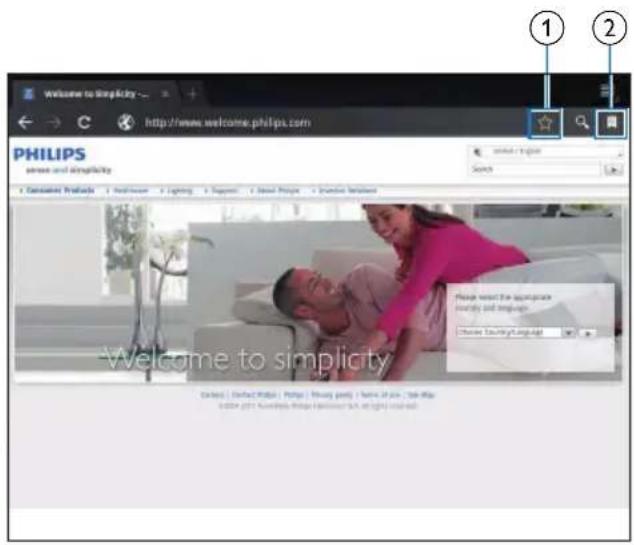Click the go button beside the Search field

click(x=613, y=170)
